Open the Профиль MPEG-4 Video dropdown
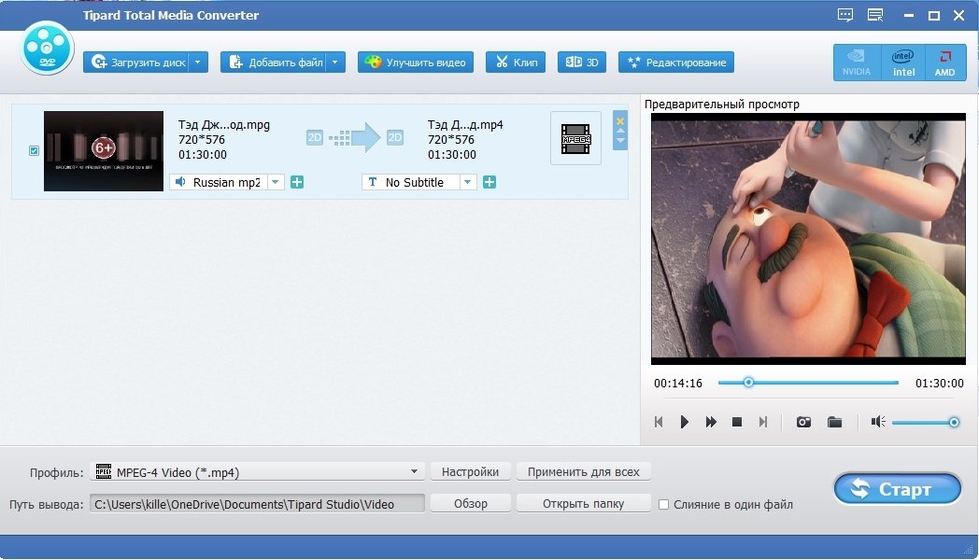Screen dimensions: 979x560 coord(257,472)
